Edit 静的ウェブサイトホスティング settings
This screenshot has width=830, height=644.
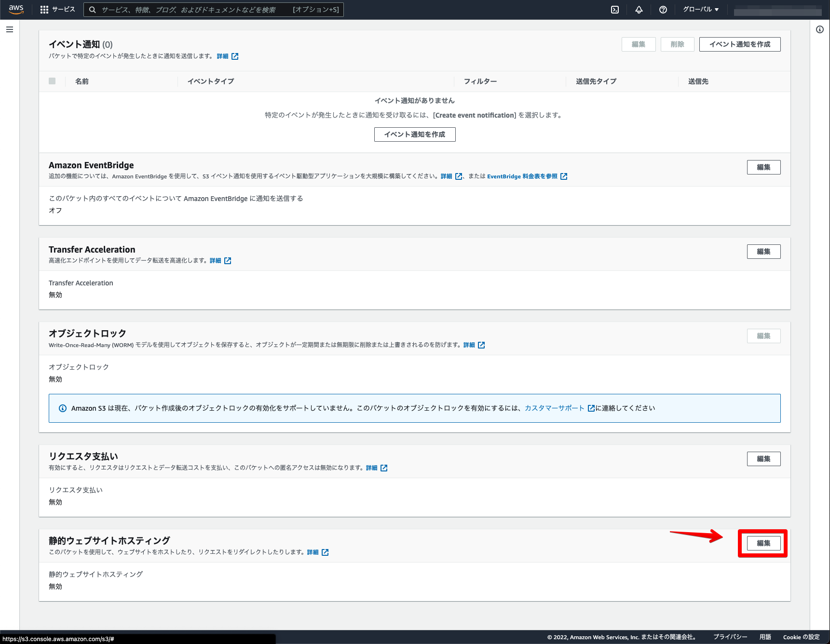pyautogui.click(x=763, y=543)
